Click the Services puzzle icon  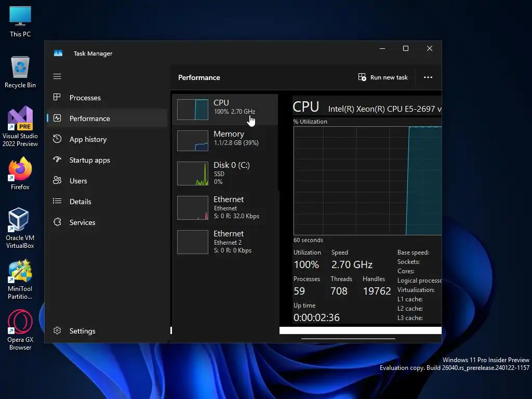pyautogui.click(x=57, y=222)
